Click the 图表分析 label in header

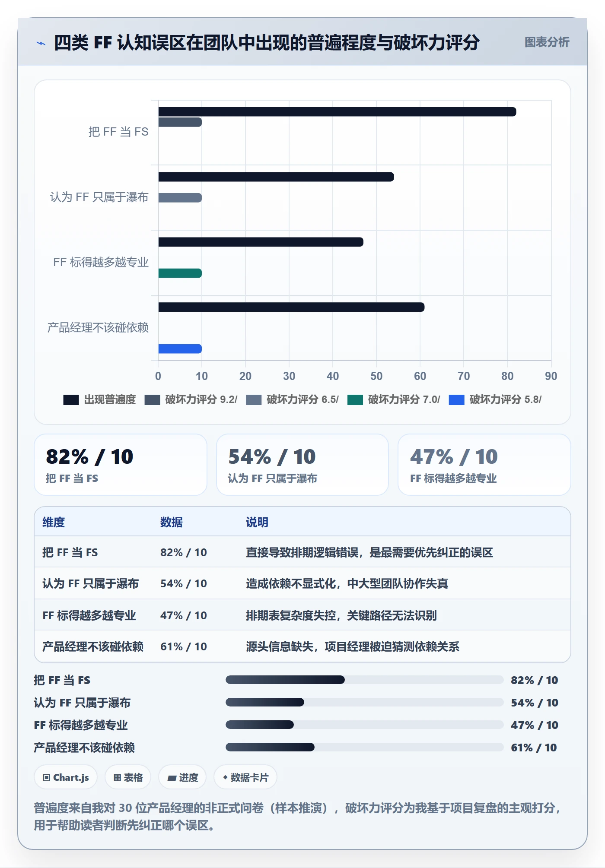coord(547,42)
